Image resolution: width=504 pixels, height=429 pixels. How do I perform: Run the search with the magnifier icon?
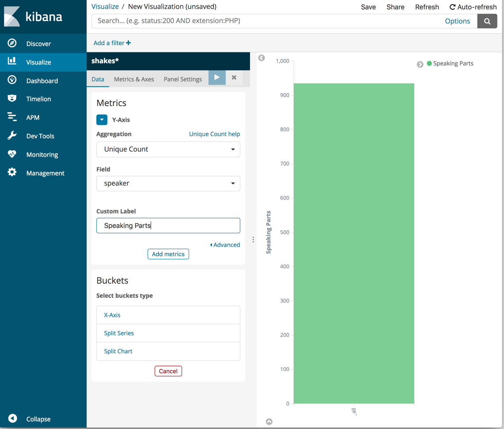(x=487, y=21)
